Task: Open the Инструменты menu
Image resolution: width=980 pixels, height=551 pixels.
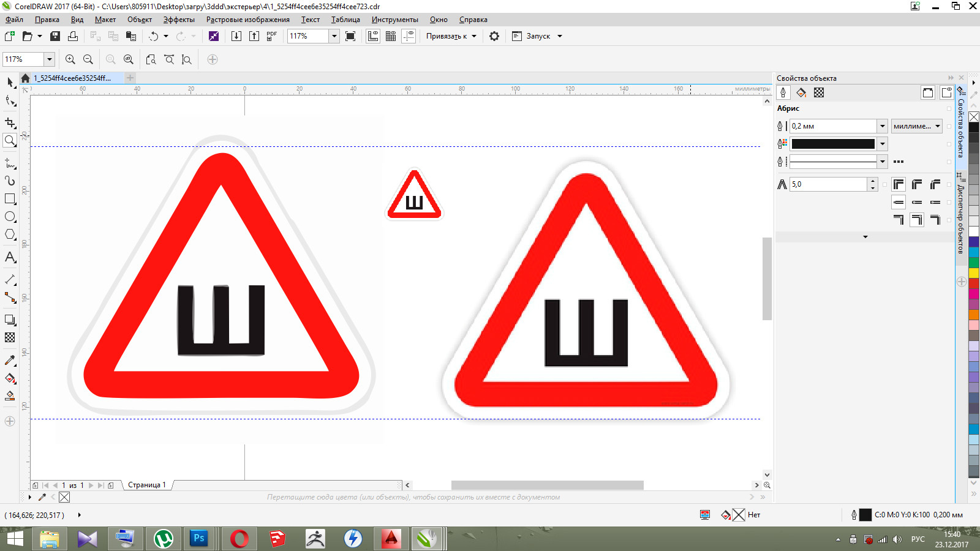Action: click(394, 20)
